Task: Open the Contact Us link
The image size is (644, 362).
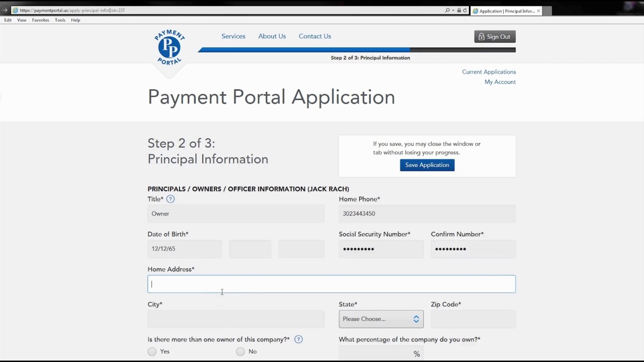Action: tap(315, 36)
